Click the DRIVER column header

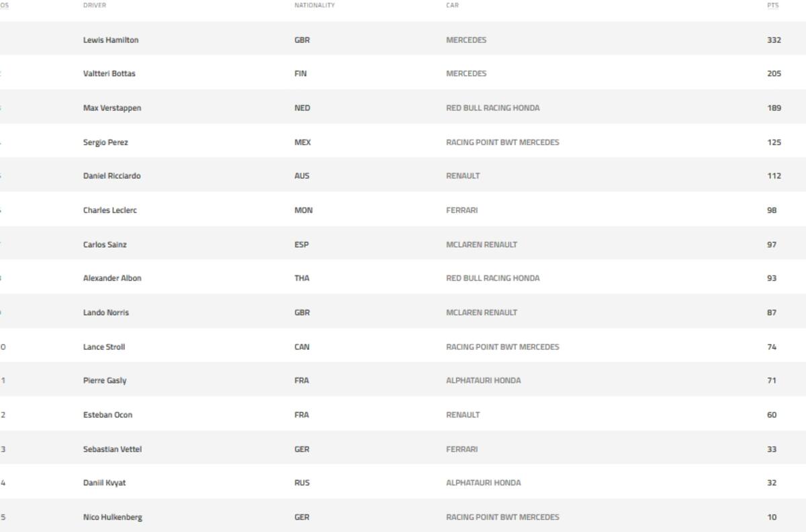95,5
